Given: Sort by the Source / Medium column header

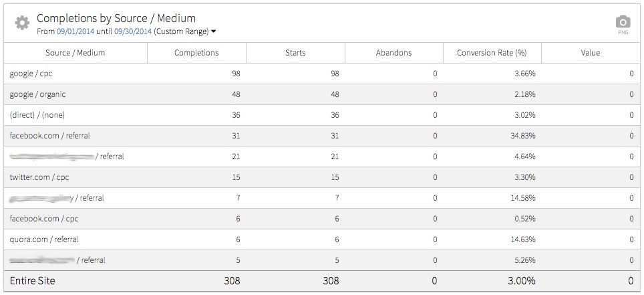Looking at the screenshot, I should point(75,53).
